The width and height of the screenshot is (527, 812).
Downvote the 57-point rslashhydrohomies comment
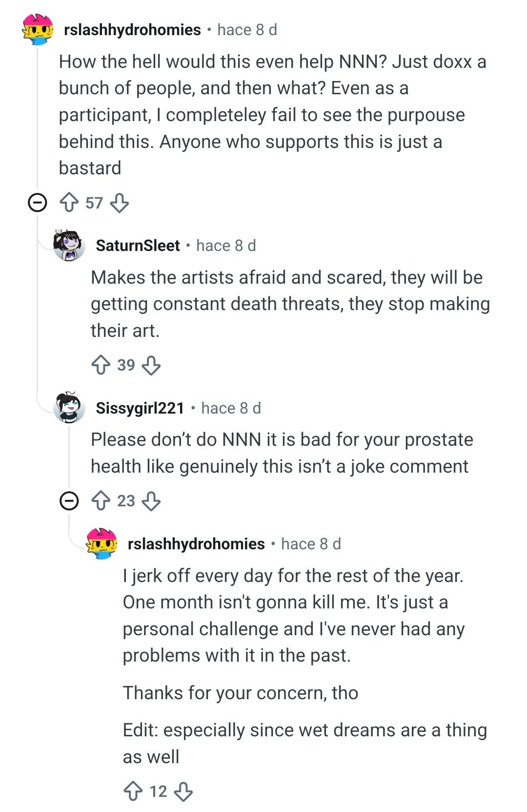120,203
